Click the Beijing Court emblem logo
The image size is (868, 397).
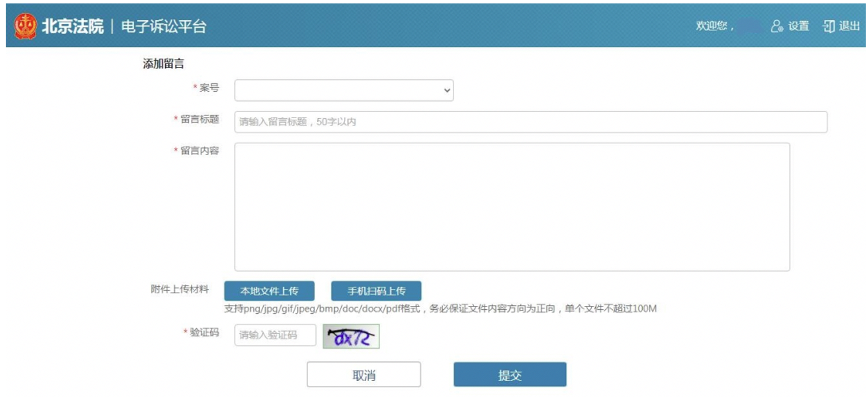click(x=25, y=26)
